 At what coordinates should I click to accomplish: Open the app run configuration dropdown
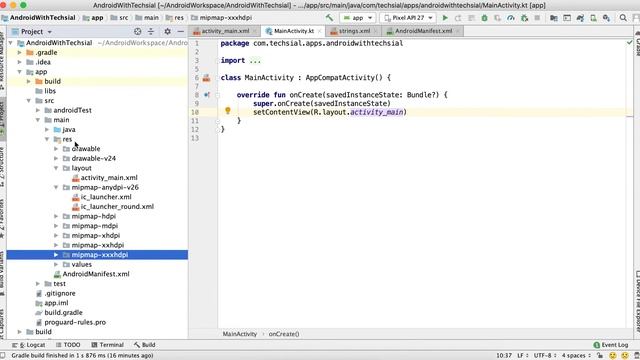tap(358, 18)
